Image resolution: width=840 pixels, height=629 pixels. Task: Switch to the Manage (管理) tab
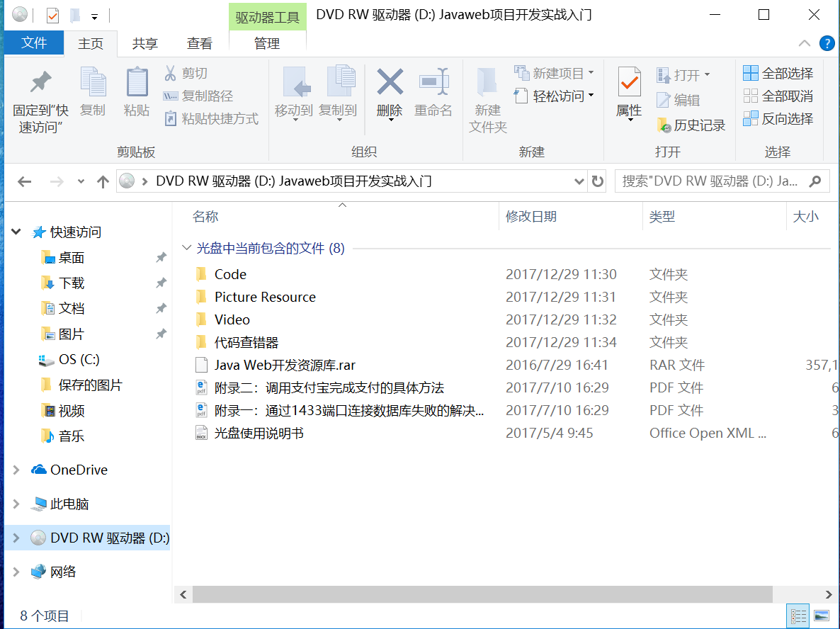(267, 43)
